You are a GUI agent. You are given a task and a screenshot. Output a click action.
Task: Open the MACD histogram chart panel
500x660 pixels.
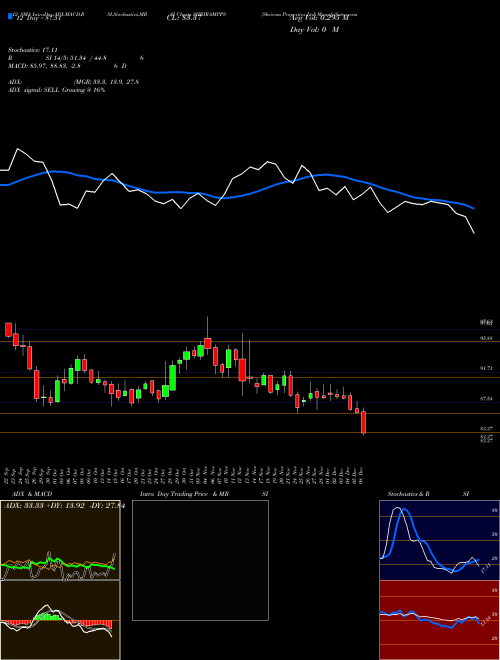pyautogui.click(x=60, y=620)
